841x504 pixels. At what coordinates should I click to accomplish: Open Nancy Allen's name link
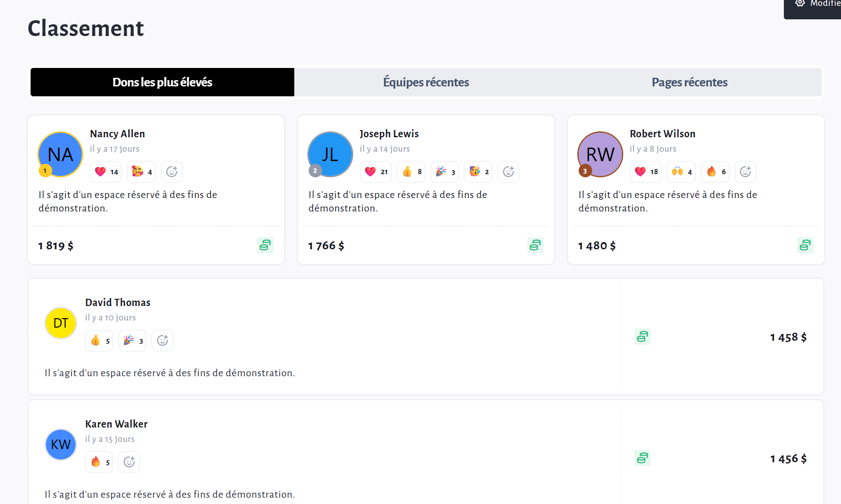coord(117,134)
